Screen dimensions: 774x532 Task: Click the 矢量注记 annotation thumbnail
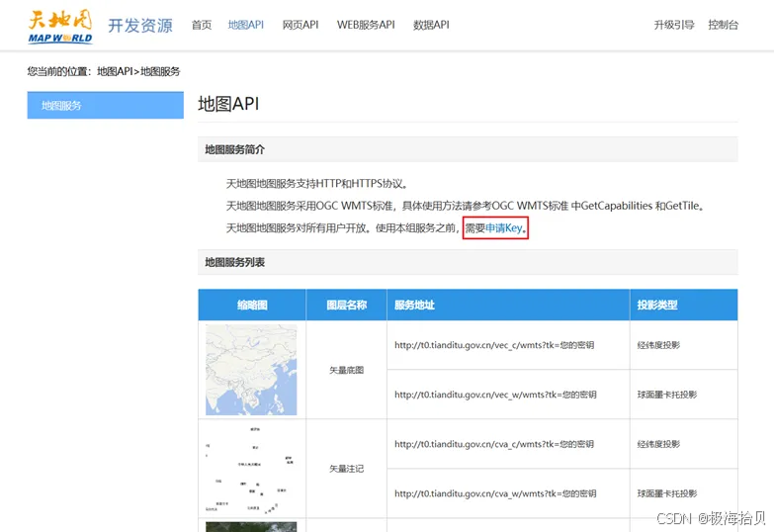[x=251, y=469]
